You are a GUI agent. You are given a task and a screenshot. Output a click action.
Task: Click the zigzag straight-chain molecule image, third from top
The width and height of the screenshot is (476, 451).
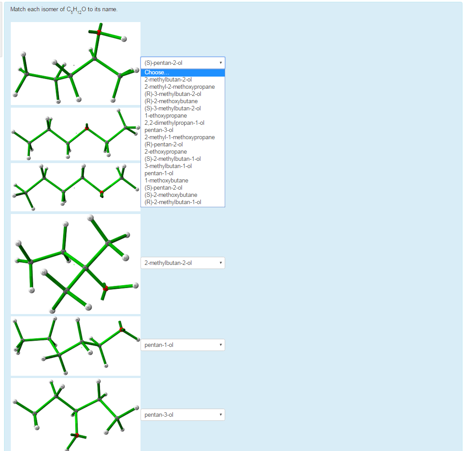pyautogui.click(x=75, y=187)
